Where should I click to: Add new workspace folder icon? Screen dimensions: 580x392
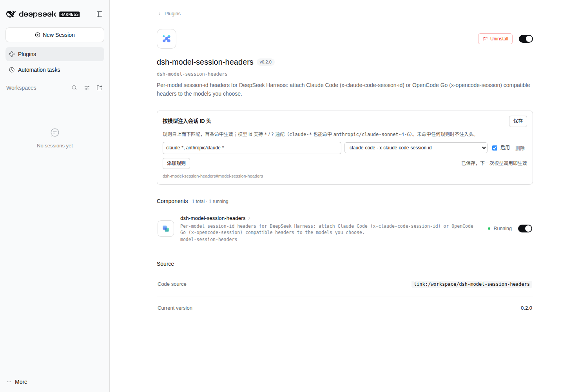[100, 88]
